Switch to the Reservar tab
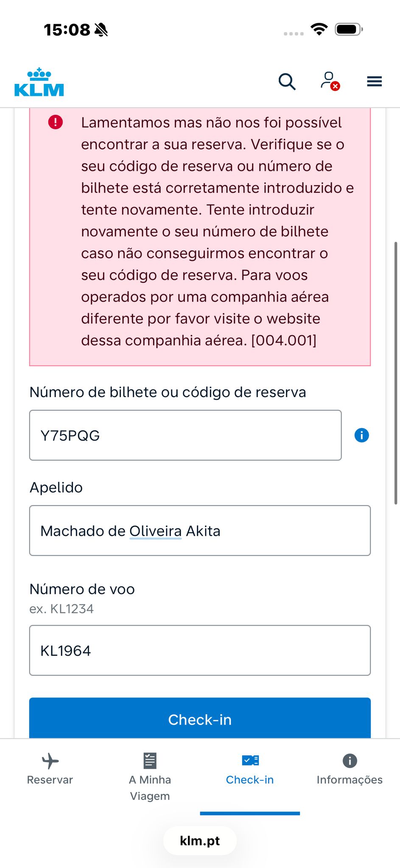This screenshot has height=868, width=400. pyautogui.click(x=50, y=780)
